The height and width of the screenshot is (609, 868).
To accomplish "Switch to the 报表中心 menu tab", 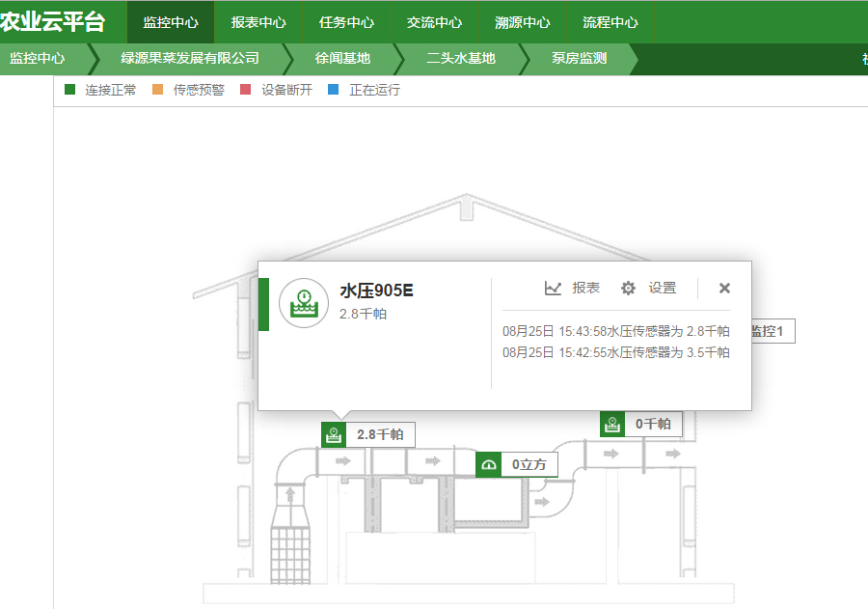I will [259, 21].
